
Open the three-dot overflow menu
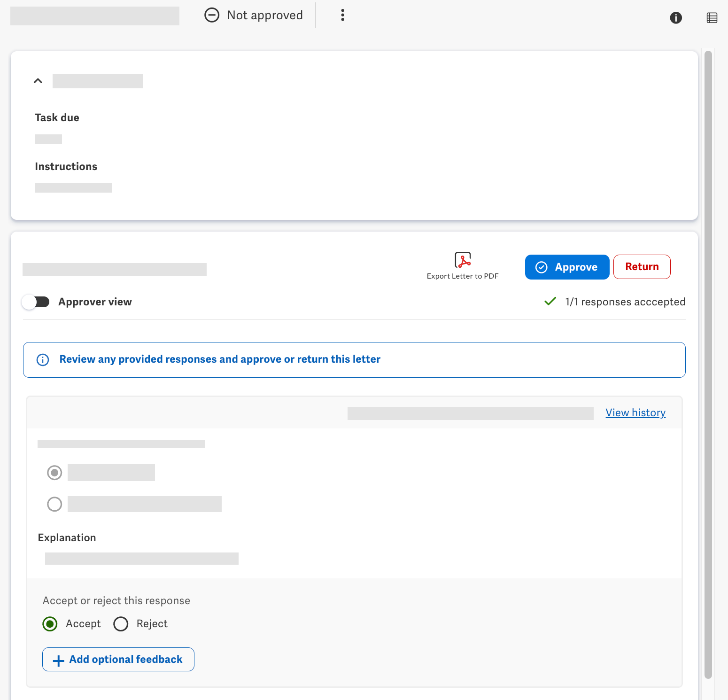pyautogui.click(x=342, y=15)
